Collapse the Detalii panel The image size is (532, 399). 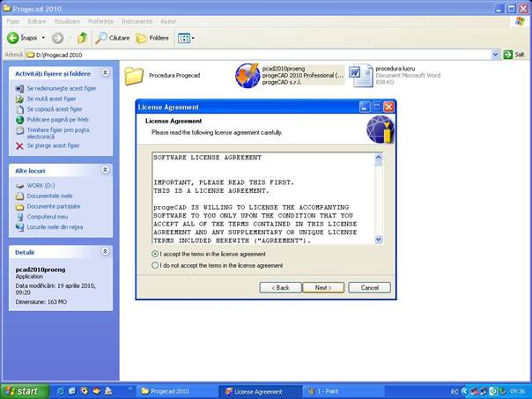pyautogui.click(x=106, y=252)
